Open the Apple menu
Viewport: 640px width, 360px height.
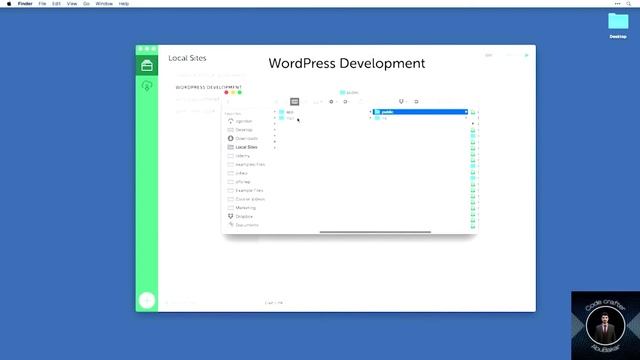pyautogui.click(x=9, y=4)
